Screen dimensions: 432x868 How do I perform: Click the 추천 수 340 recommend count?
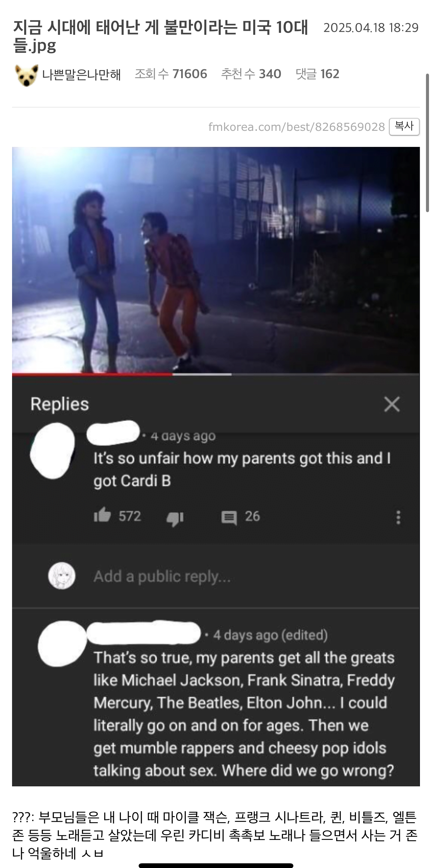point(251,74)
